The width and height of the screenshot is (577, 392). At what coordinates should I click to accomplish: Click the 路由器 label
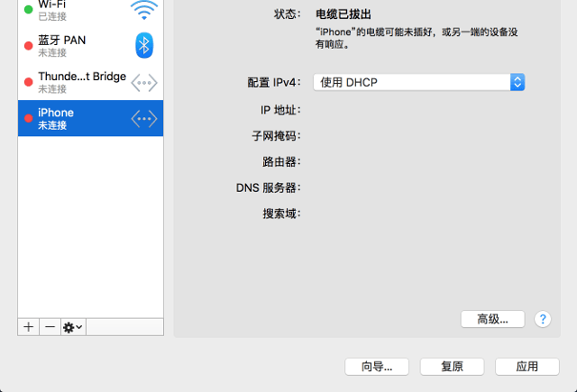coord(281,162)
